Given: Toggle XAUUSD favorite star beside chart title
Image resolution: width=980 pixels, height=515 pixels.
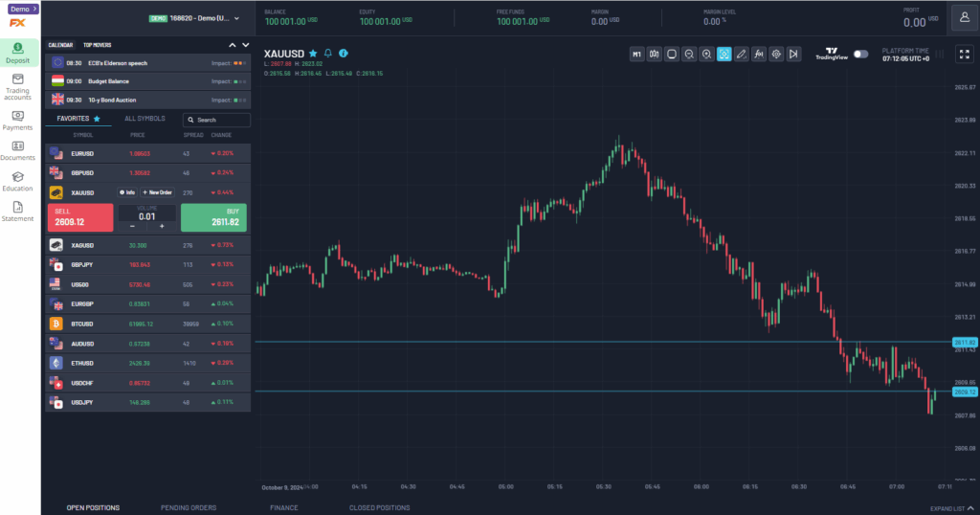Looking at the screenshot, I should 313,54.
